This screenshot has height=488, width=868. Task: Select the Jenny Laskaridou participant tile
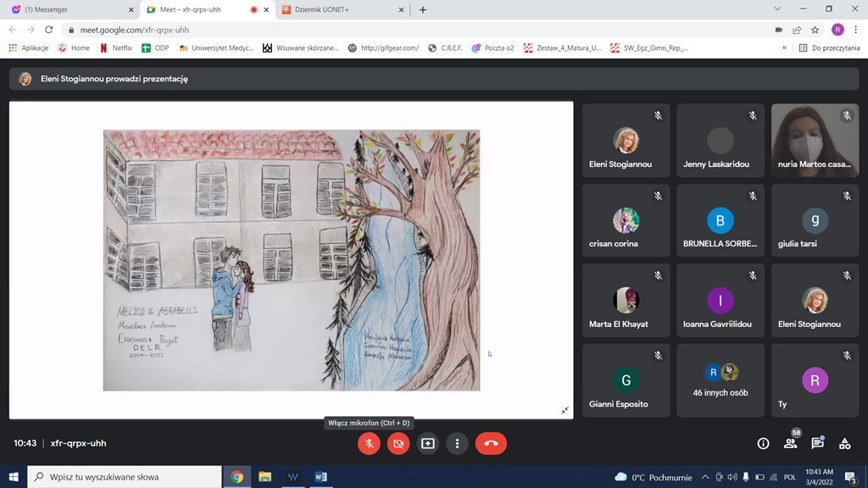(721, 141)
